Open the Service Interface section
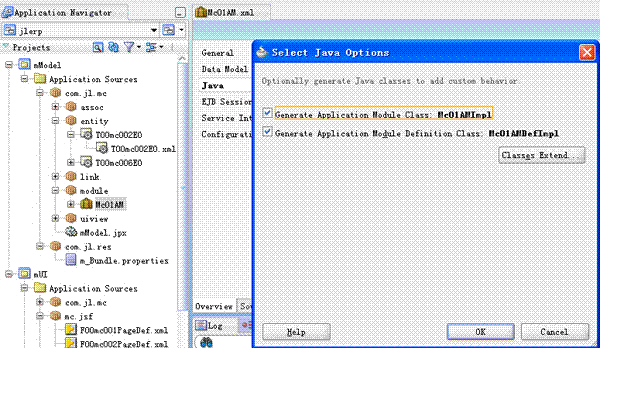 click(227, 118)
